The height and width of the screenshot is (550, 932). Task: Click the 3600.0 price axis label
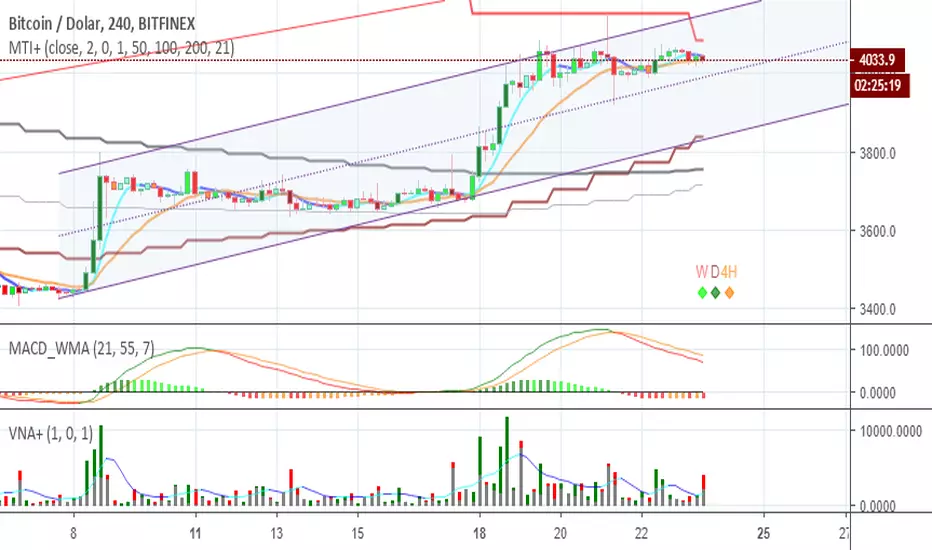tap(877, 231)
